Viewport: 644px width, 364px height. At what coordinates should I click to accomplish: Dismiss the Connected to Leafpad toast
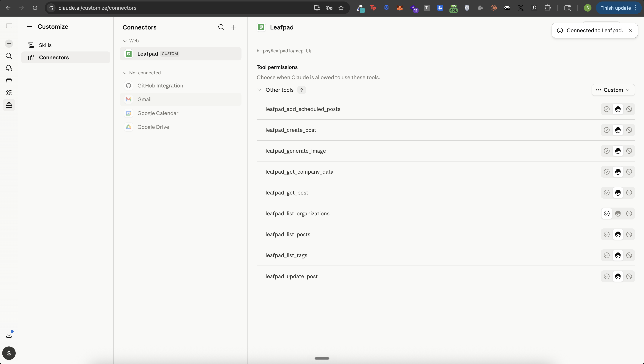[630, 31]
